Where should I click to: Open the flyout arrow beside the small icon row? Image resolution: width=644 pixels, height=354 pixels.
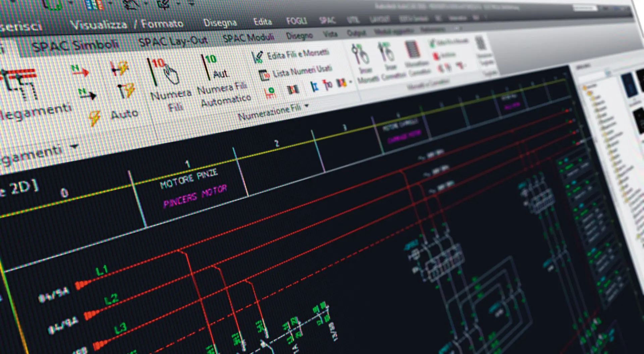pos(350,82)
